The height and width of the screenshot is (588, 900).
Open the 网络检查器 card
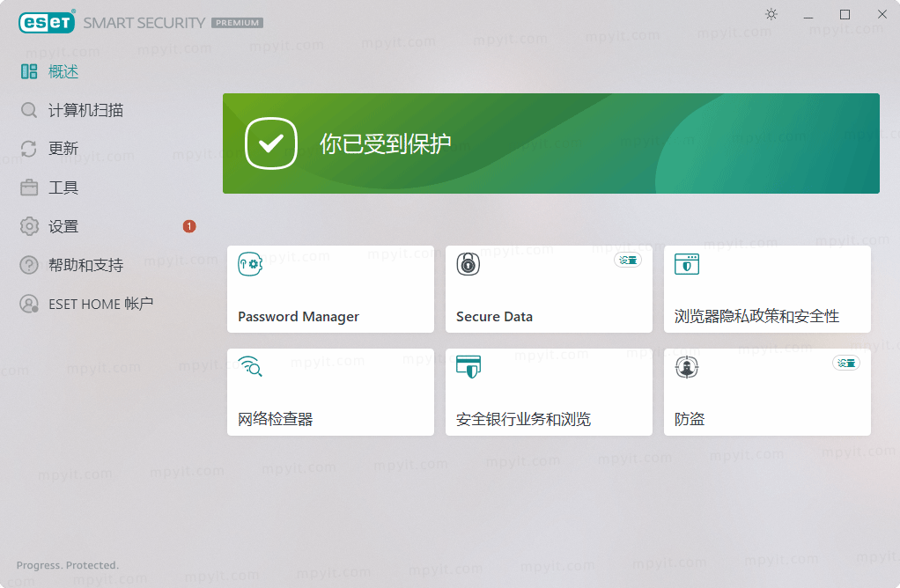tap(330, 392)
